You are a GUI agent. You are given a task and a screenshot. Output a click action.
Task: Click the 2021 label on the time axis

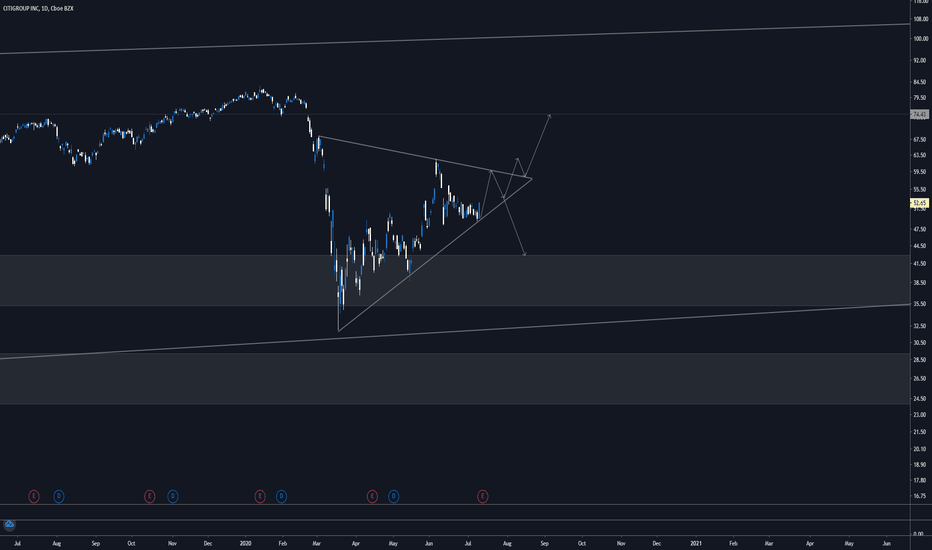coord(696,543)
